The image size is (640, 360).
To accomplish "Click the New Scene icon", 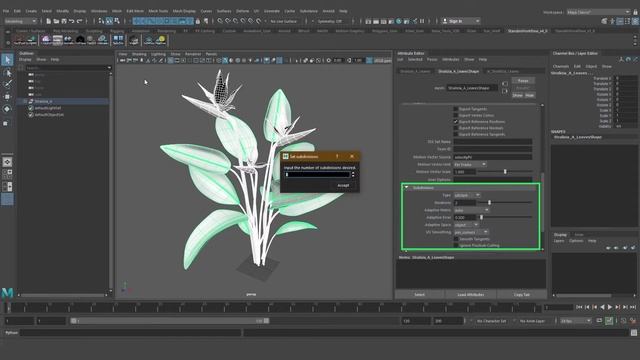I will [x=49, y=21].
